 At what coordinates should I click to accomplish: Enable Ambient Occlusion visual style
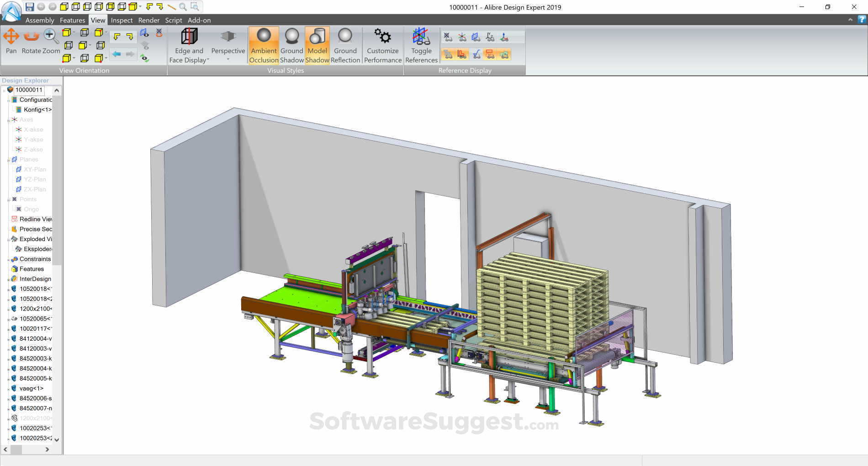[263, 43]
